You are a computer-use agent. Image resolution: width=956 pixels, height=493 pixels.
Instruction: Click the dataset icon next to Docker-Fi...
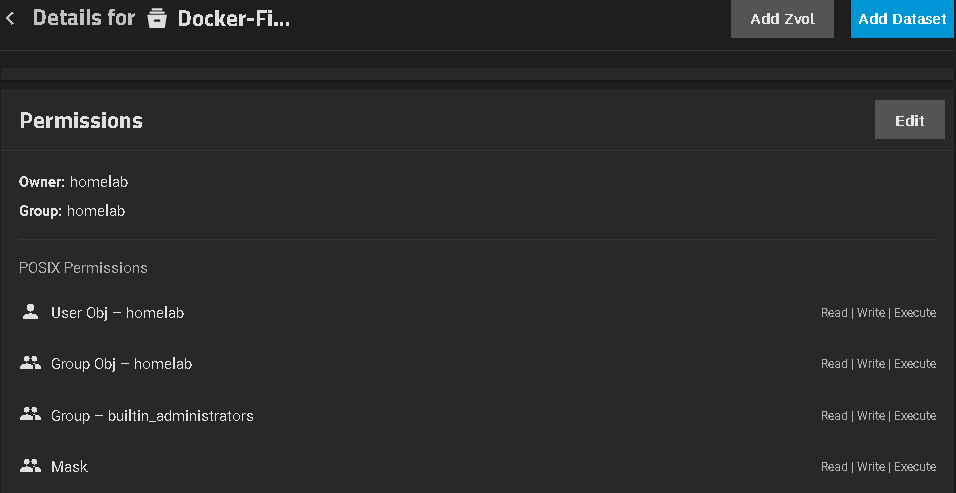[156, 19]
